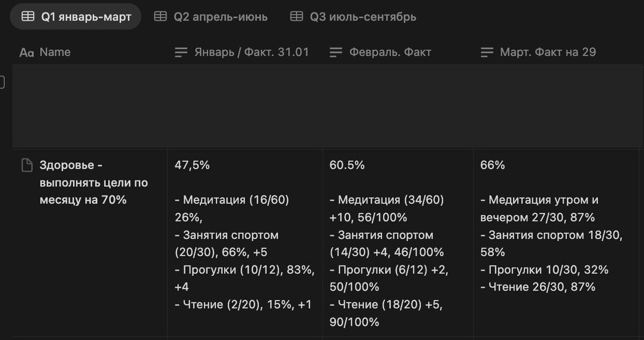Click the table icon beside Q2 апрель-июнь
Viewport: 644px width, 340px height.
[160, 17]
